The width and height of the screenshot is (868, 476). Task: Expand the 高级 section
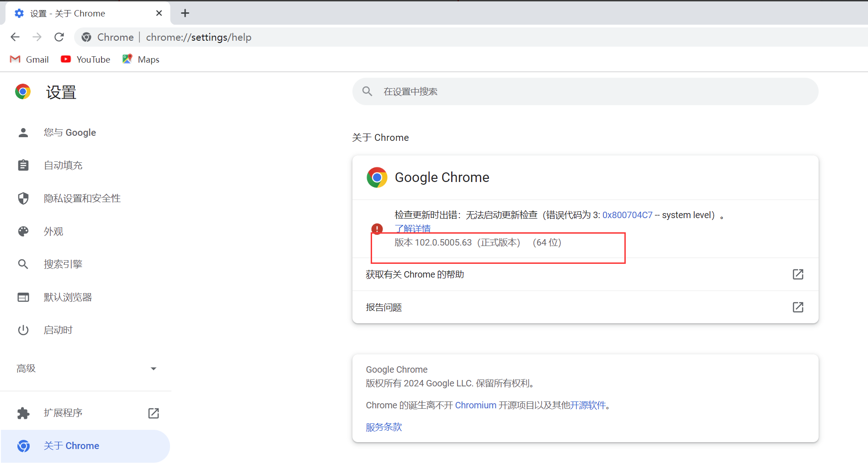coord(85,369)
